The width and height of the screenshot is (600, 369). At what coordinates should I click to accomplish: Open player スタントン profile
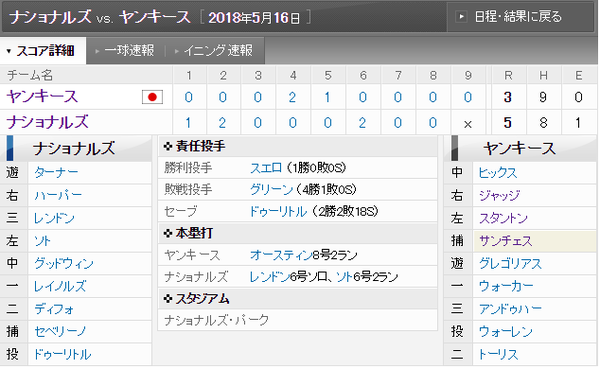503,218
